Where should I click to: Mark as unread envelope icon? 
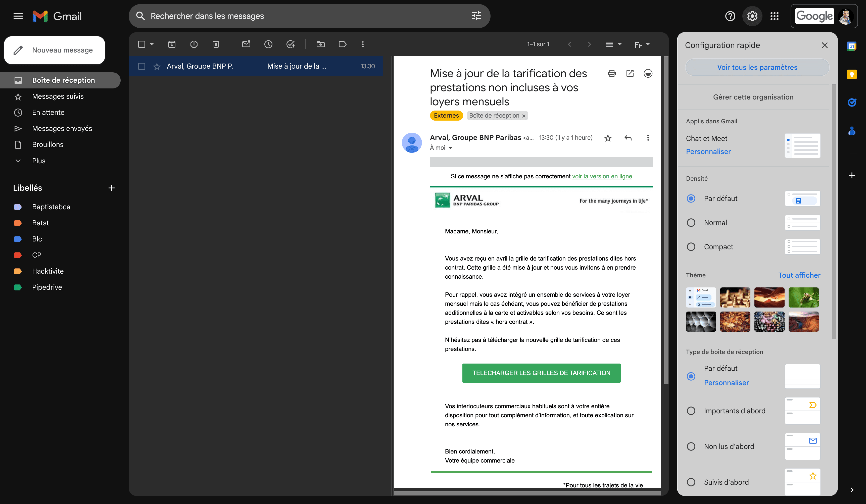coord(246,44)
